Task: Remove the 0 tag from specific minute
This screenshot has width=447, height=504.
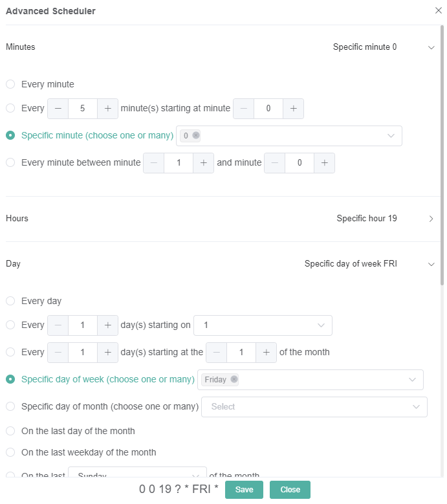Action: click(x=196, y=135)
